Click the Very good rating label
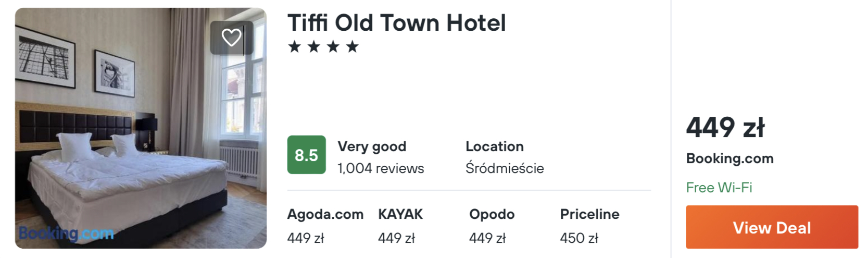Image resolution: width=868 pixels, height=258 pixels. (x=372, y=147)
